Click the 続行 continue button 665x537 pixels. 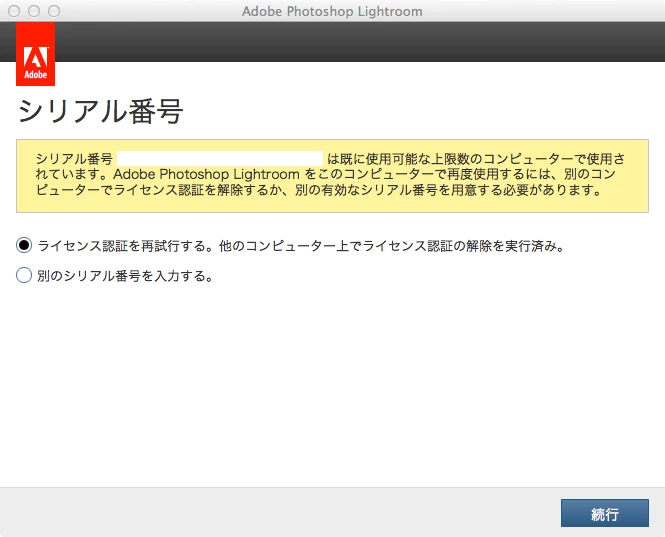click(x=605, y=513)
